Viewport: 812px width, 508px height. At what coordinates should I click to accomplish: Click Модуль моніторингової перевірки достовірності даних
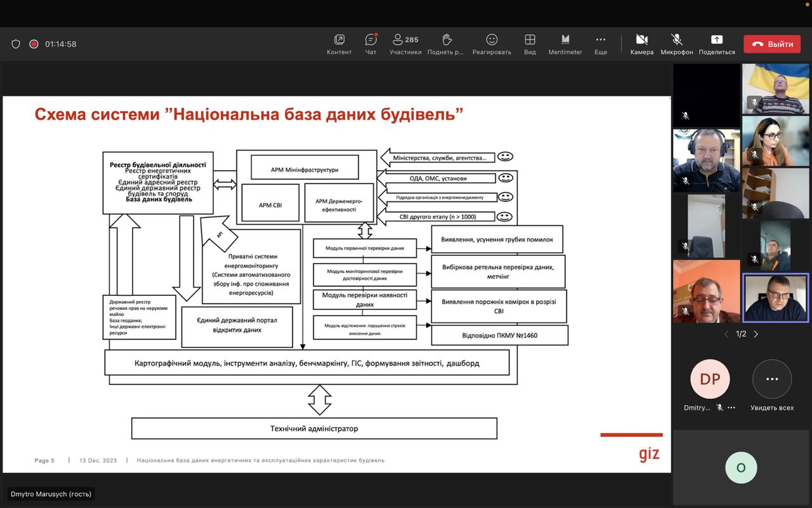tap(365, 275)
